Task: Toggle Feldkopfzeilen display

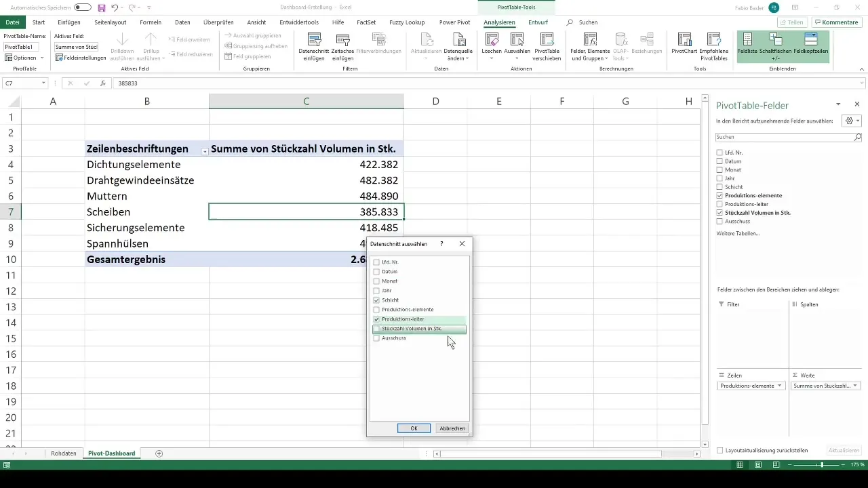Action: [810, 45]
